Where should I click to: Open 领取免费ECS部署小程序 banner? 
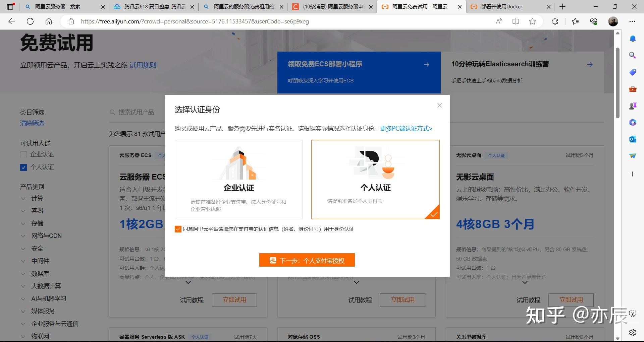pyautogui.click(x=359, y=72)
